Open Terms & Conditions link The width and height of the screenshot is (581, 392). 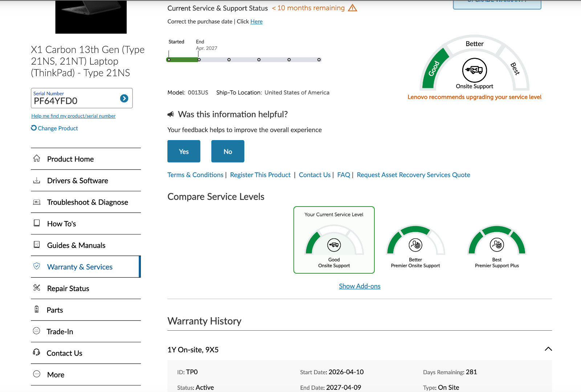(195, 175)
